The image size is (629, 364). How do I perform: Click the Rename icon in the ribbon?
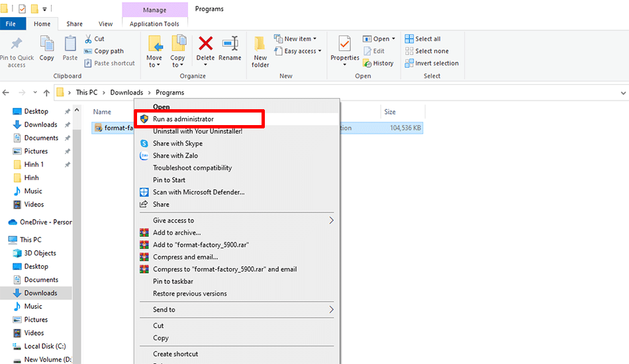pyautogui.click(x=230, y=44)
